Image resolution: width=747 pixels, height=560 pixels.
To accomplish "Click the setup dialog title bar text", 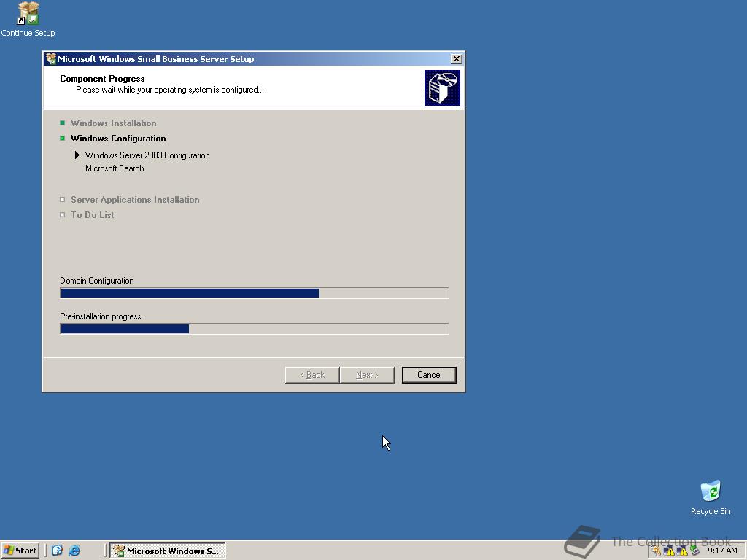I will click(156, 59).
